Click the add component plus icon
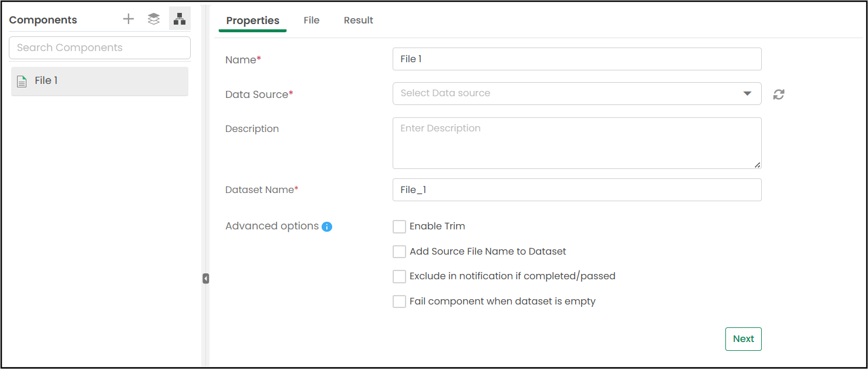Image resolution: width=868 pixels, height=369 pixels. (x=129, y=19)
